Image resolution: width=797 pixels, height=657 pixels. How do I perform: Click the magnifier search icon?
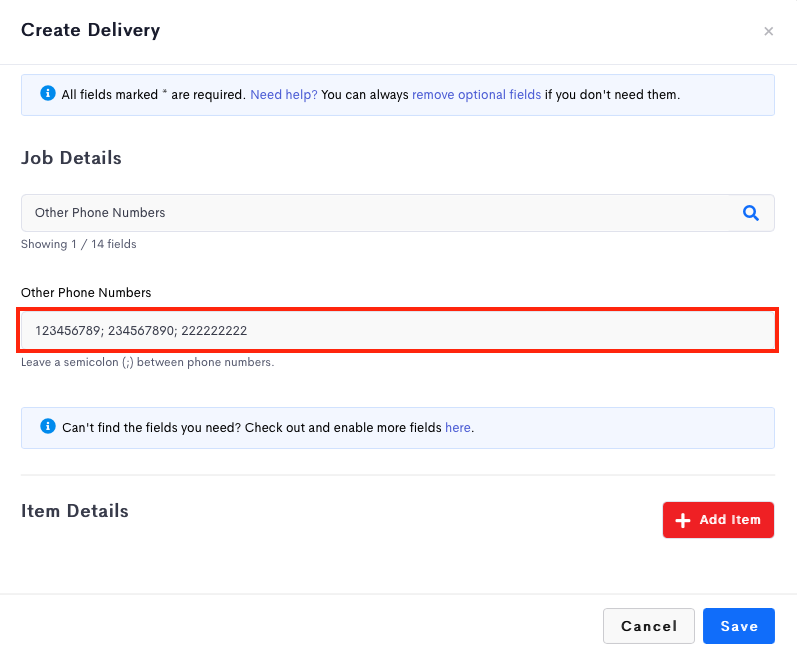coord(750,213)
